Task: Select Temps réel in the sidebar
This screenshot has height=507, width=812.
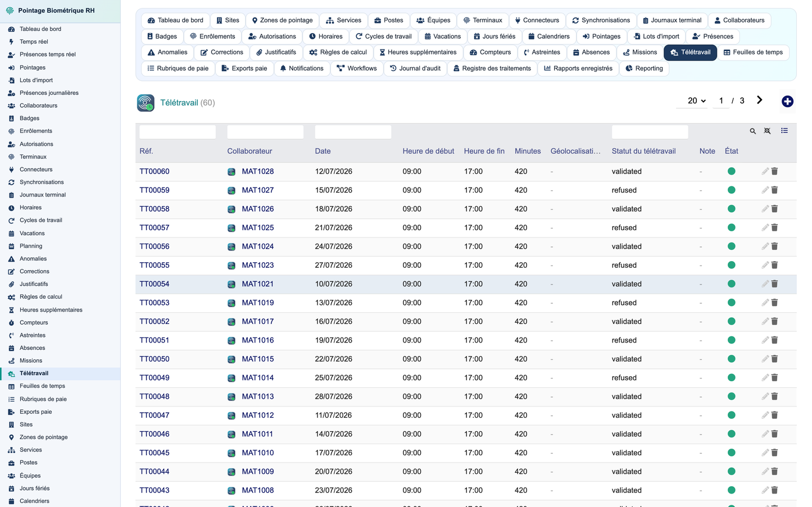Action: coord(34,42)
